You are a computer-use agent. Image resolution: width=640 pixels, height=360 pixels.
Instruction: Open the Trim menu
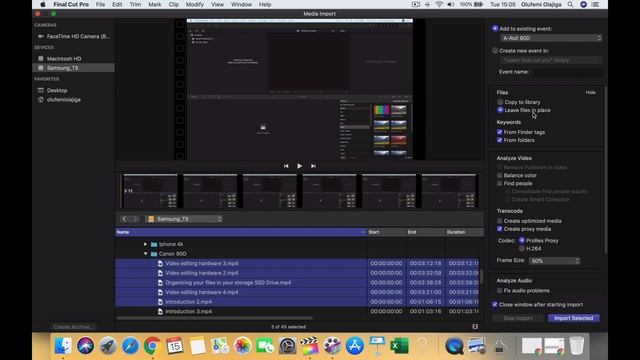click(x=135, y=4)
